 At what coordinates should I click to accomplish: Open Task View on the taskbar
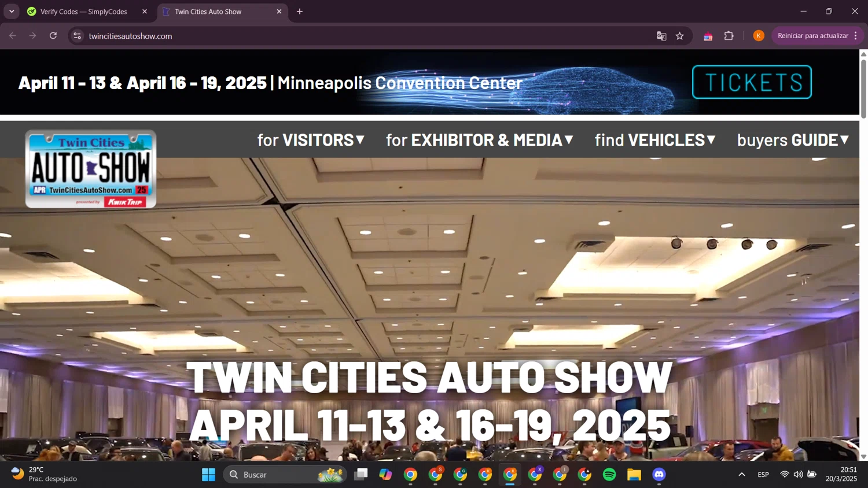pyautogui.click(x=361, y=475)
